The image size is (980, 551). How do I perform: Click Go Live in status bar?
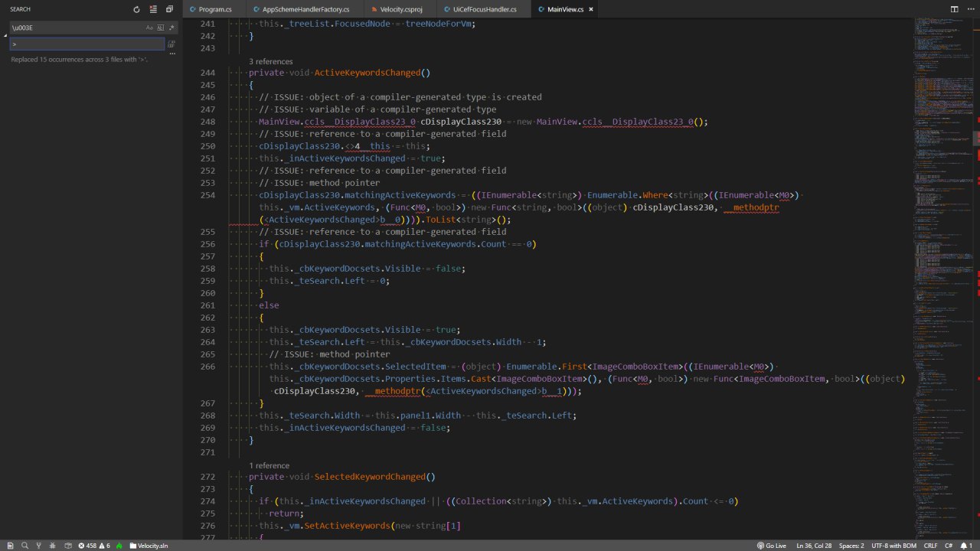click(772, 546)
